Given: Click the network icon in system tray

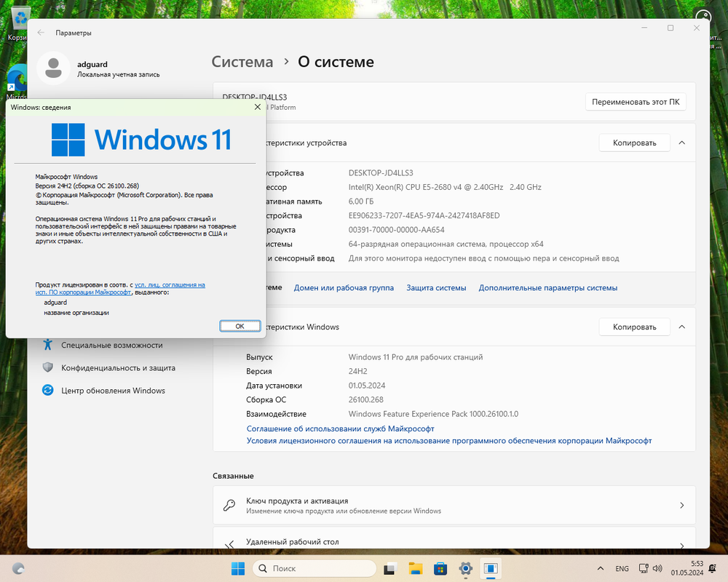Looking at the screenshot, I should pyautogui.click(x=644, y=568).
